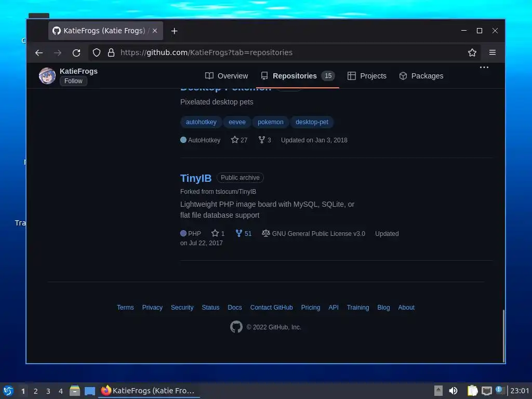Open the Pricing footer link
This screenshot has width=532, height=399.
point(311,308)
